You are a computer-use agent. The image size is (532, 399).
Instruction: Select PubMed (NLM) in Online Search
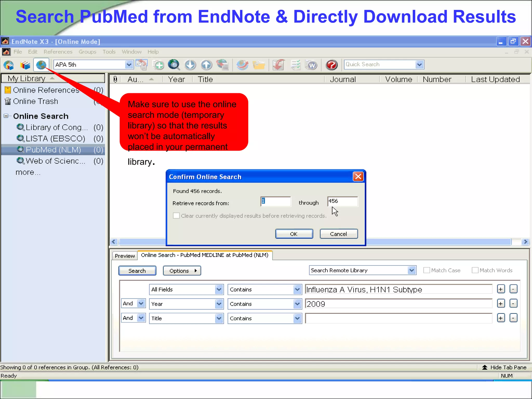[x=53, y=150]
